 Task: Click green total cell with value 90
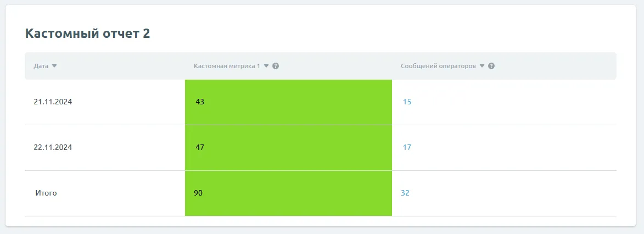click(288, 193)
